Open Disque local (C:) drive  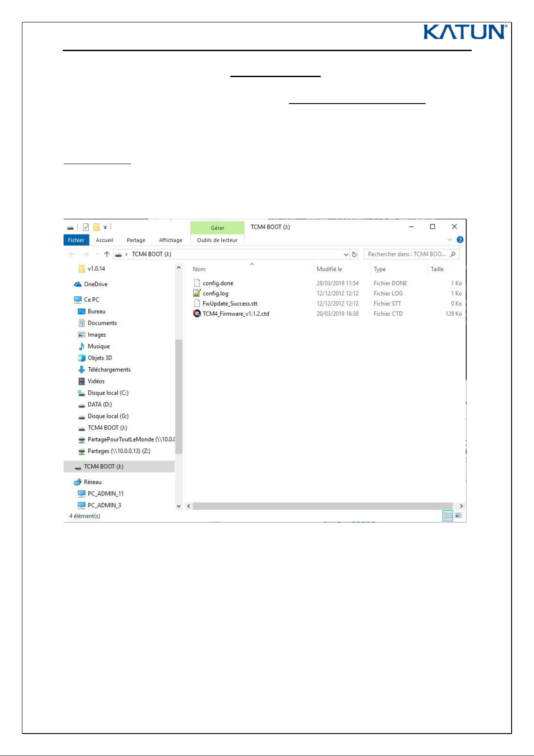pos(108,393)
